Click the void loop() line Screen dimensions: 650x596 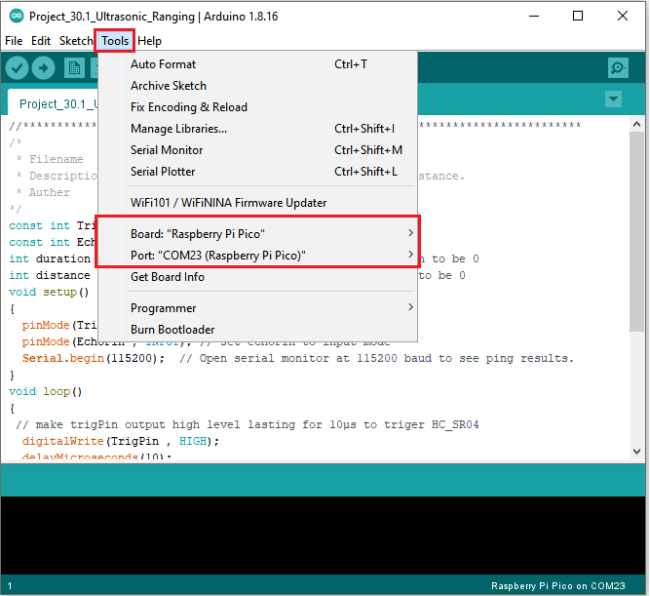(46, 392)
